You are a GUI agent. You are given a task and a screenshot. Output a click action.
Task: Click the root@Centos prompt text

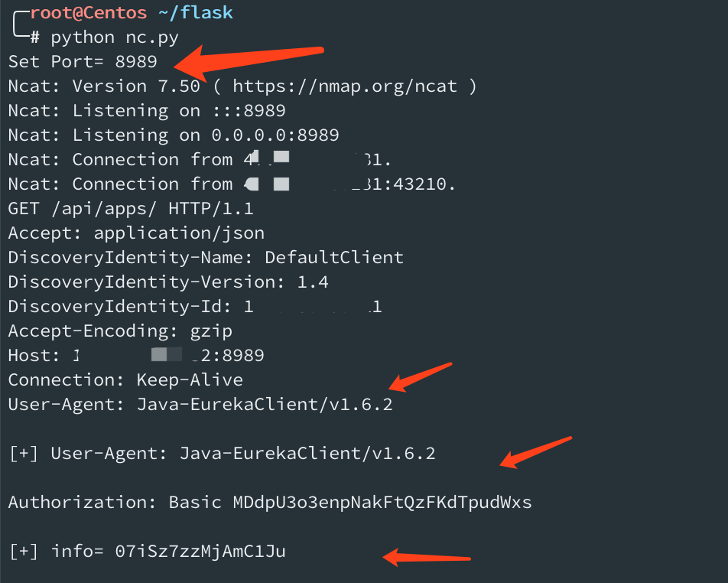[88, 12]
